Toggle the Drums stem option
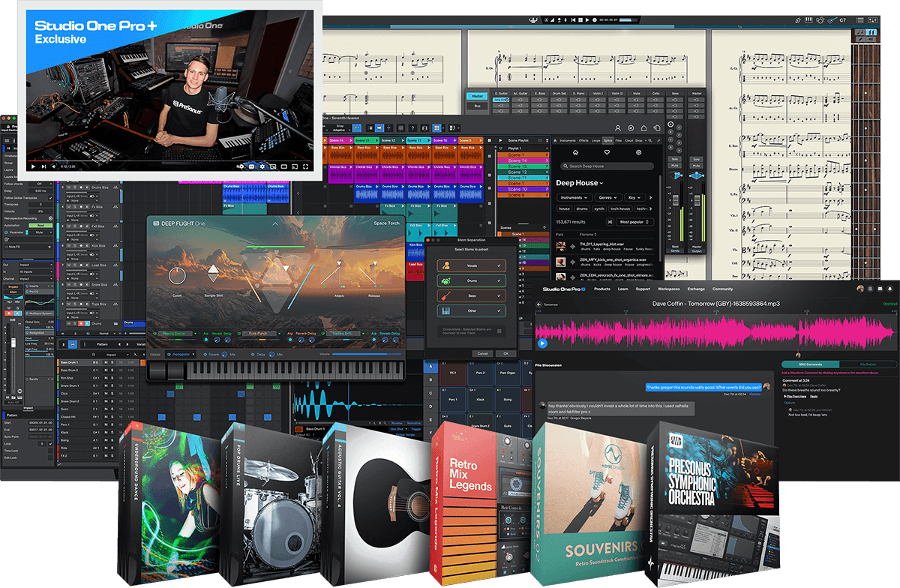 (x=471, y=280)
